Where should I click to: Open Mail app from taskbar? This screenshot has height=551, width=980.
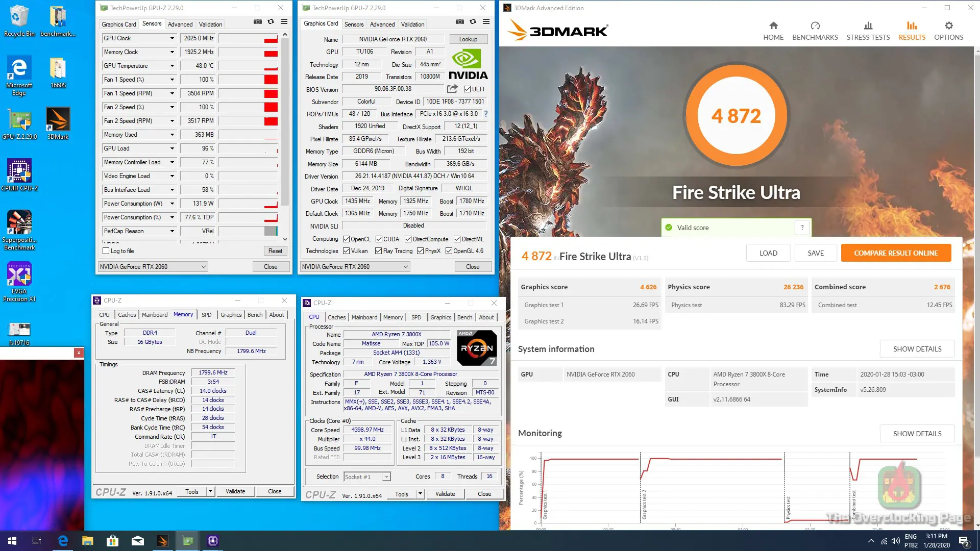(138, 541)
